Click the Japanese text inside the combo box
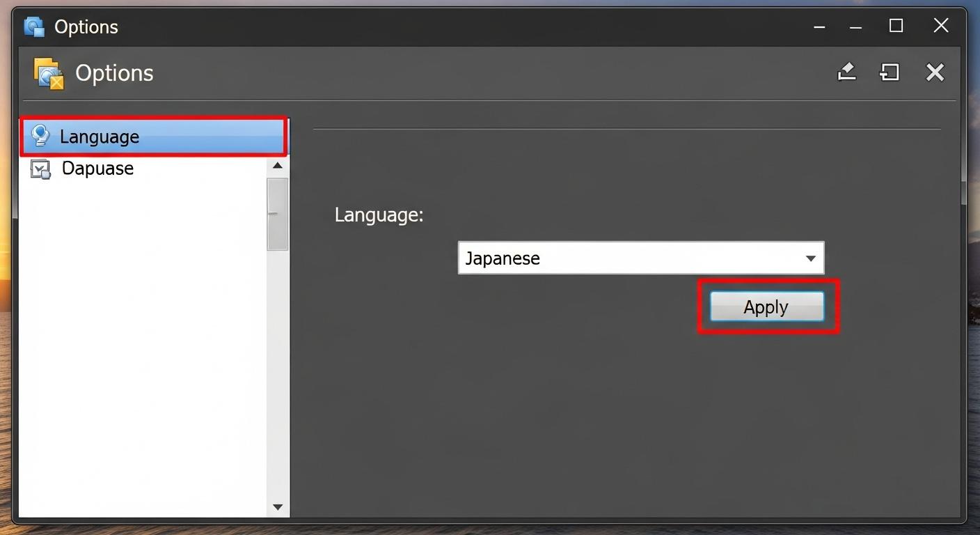The image size is (980, 535). click(x=503, y=258)
